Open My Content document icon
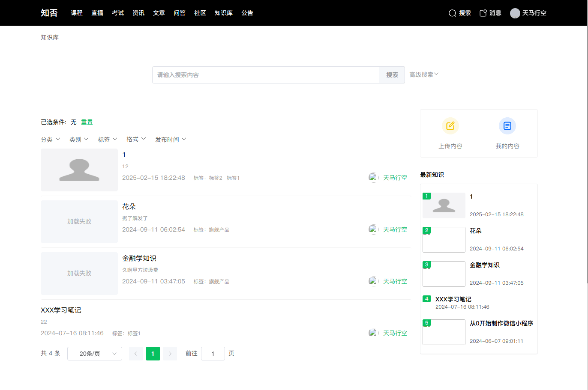Viewport: 588px width, 390px height. click(x=507, y=126)
